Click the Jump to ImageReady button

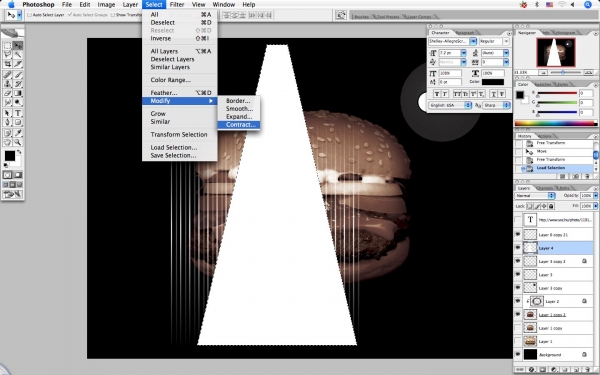click(x=13, y=194)
